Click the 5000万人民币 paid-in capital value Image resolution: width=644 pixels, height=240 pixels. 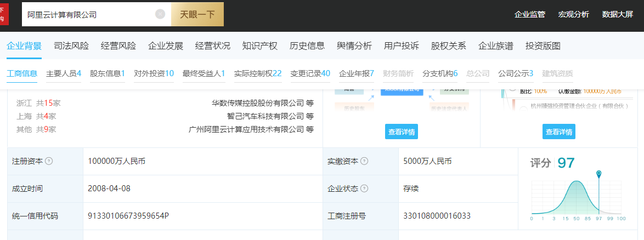click(x=427, y=161)
